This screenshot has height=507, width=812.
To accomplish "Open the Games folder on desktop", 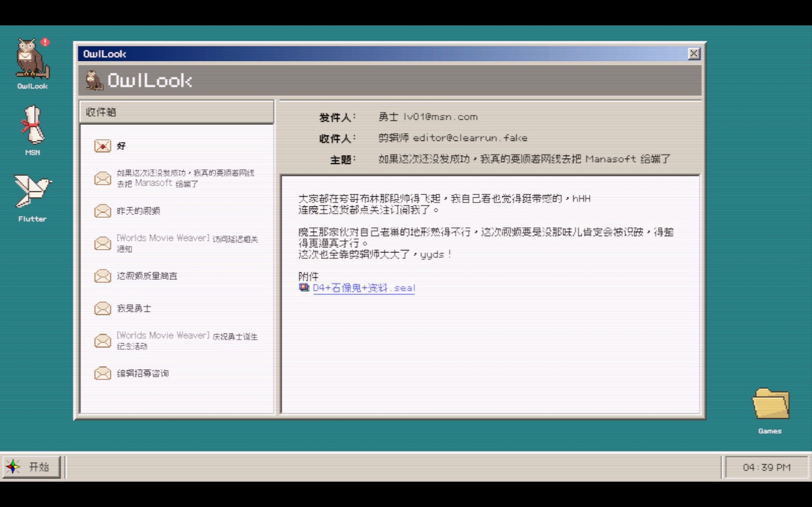I will pyautogui.click(x=770, y=405).
